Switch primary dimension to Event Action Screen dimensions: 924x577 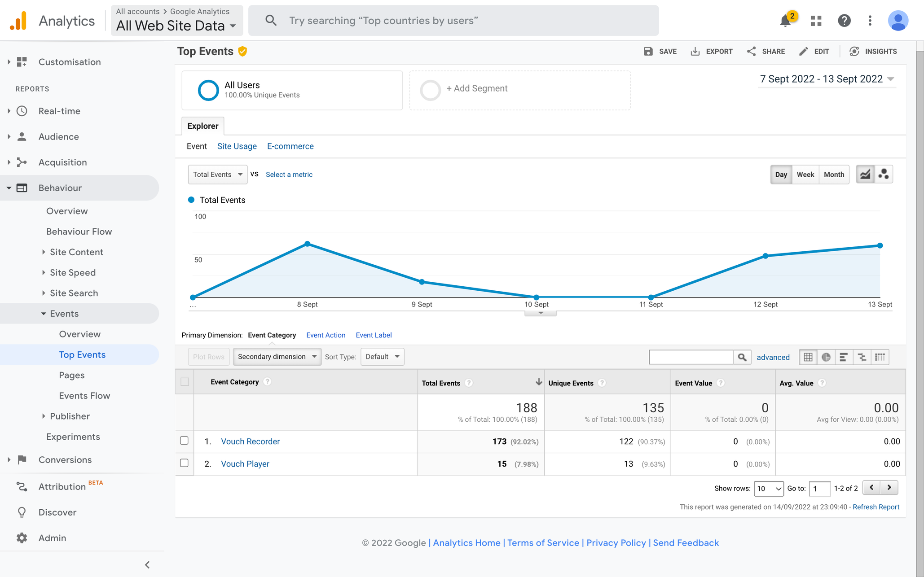click(326, 335)
